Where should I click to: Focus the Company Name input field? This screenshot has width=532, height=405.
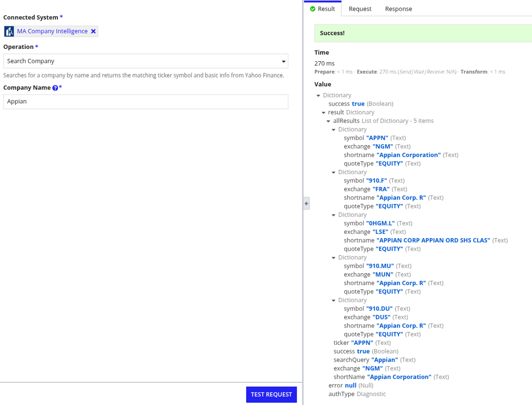pyautogui.click(x=146, y=101)
